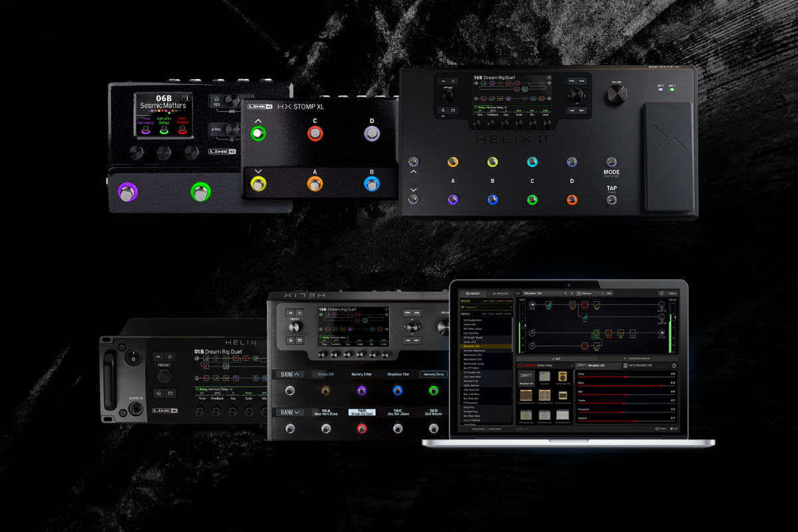Click the 120.0 tempo value field
Viewport: 798px width, 532px height.
pyautogui.click(x=672, y=293)
